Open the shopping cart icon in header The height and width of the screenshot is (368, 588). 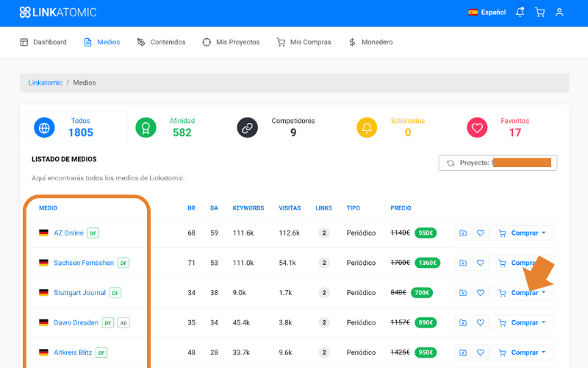click(539, 13)
